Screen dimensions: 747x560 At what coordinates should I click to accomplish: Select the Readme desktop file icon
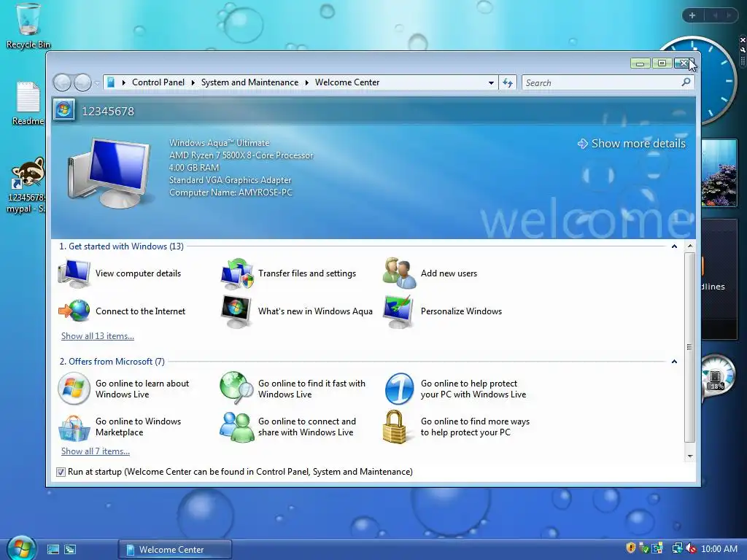tap(28, 97)
